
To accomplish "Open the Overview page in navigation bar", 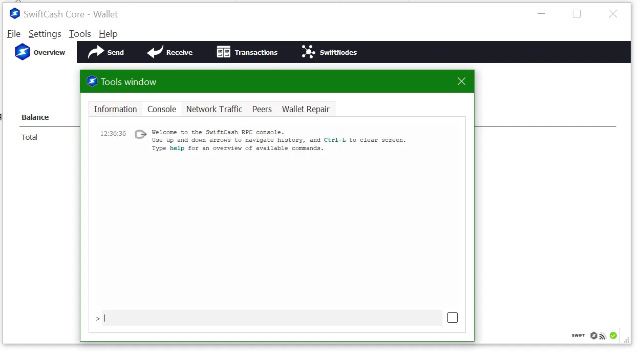I will (x=40, y=52).
